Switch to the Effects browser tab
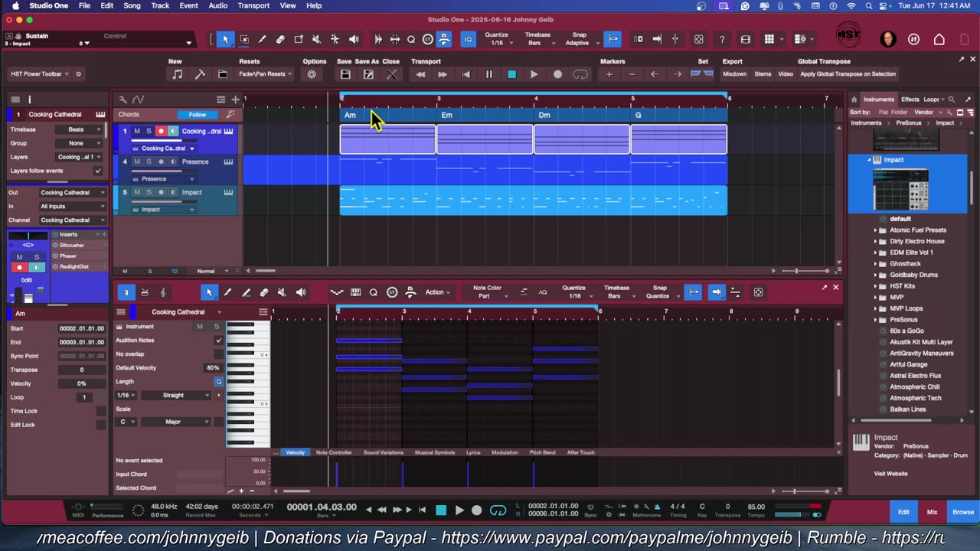 910,99
